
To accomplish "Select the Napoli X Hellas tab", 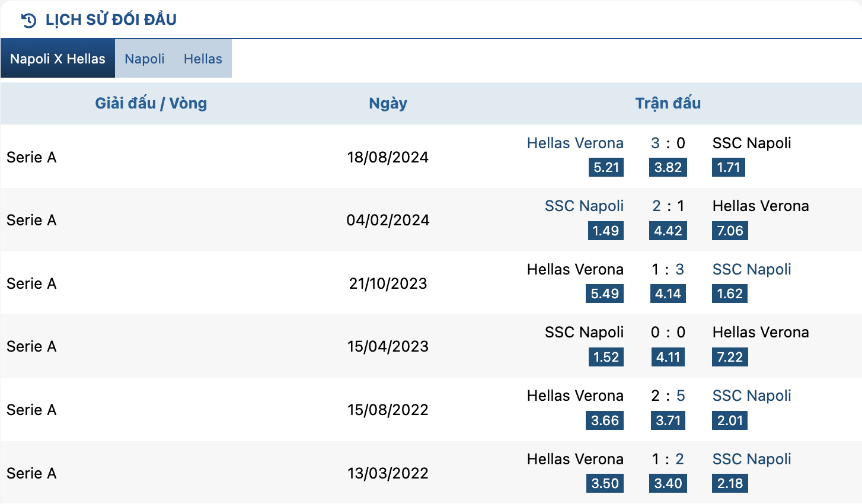I will (x=58, y=59).
